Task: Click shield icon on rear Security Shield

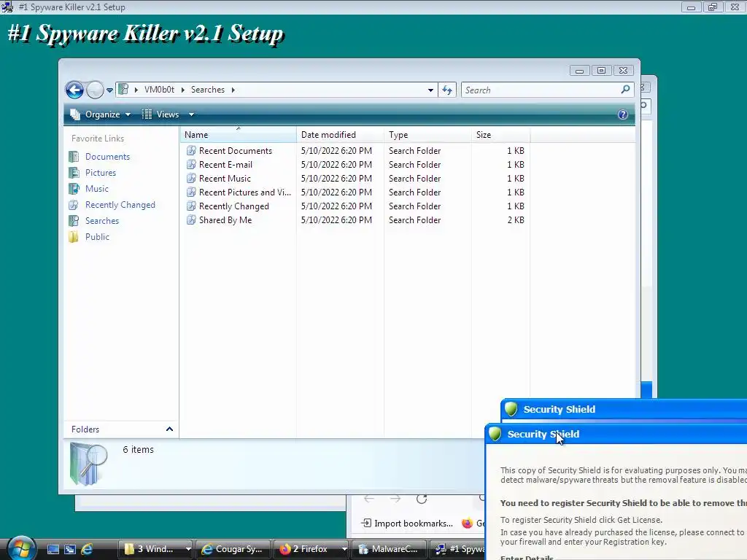Action: tap(511, 408)
